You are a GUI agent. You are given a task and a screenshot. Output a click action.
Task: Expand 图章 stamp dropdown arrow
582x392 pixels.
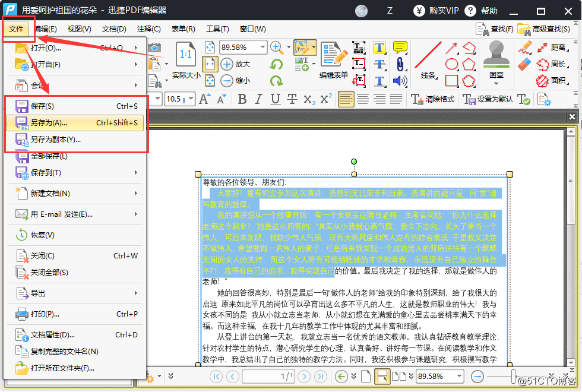[496, 84]
